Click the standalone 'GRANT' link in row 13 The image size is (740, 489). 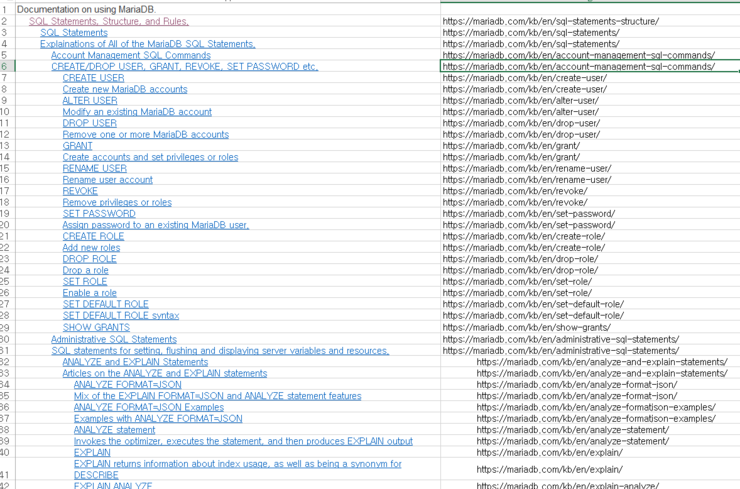[x=77, y=146]
